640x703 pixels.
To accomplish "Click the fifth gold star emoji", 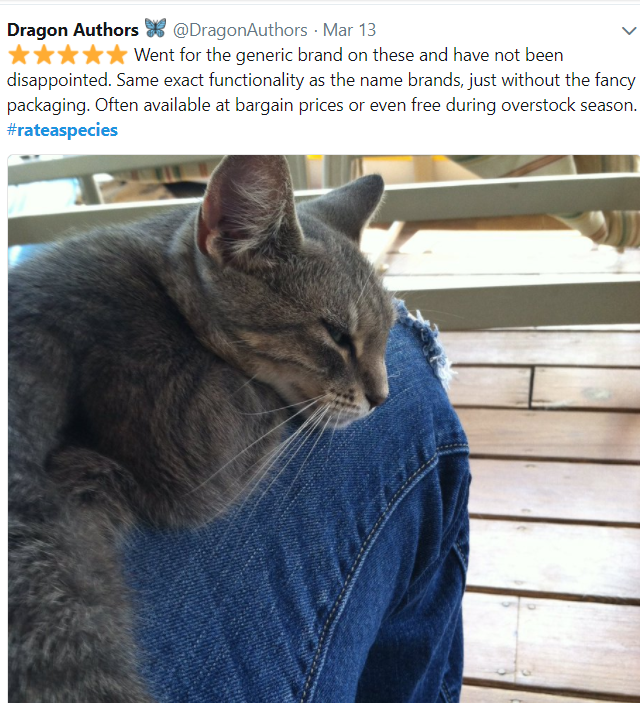I will 117,55.
